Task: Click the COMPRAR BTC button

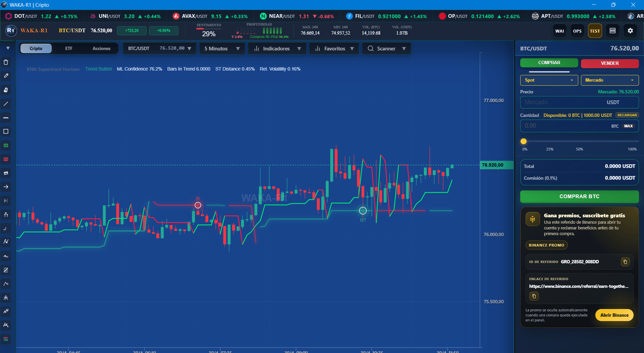Action: tap(579, 196)
